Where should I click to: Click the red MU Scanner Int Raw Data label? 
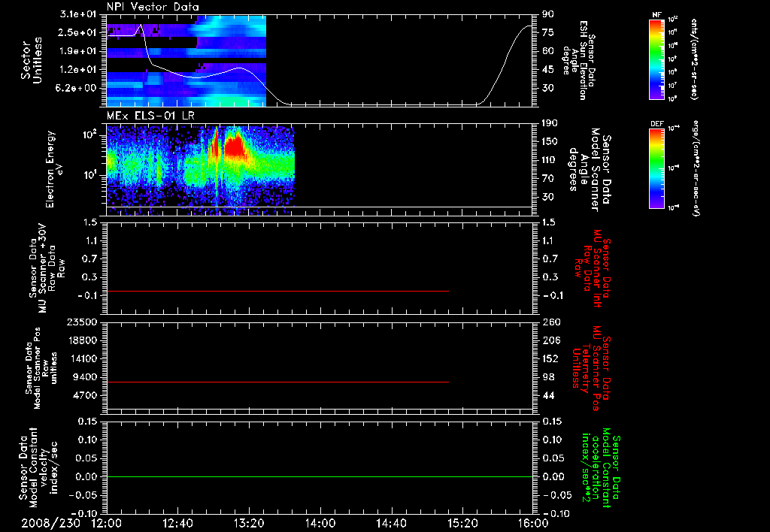[593, 268]
